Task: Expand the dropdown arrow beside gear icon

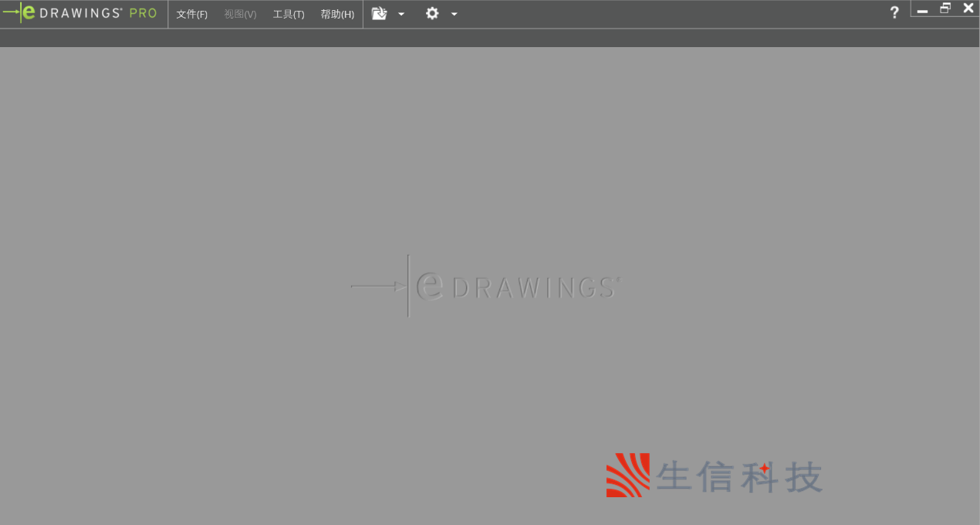Action: [x=455, y=14]
